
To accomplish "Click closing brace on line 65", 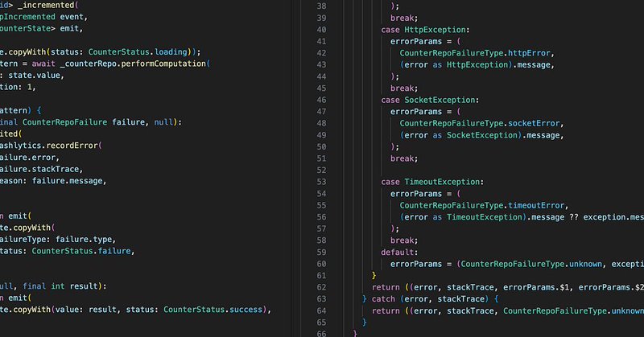I will click(x=365, y=323).
